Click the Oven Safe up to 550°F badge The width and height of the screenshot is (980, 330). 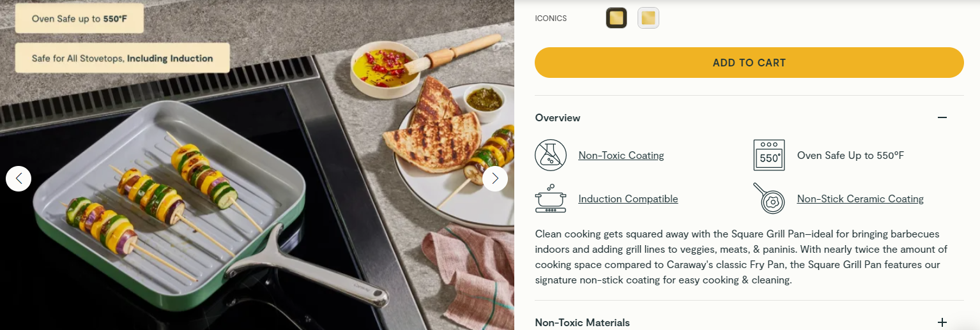pos(80,19)
